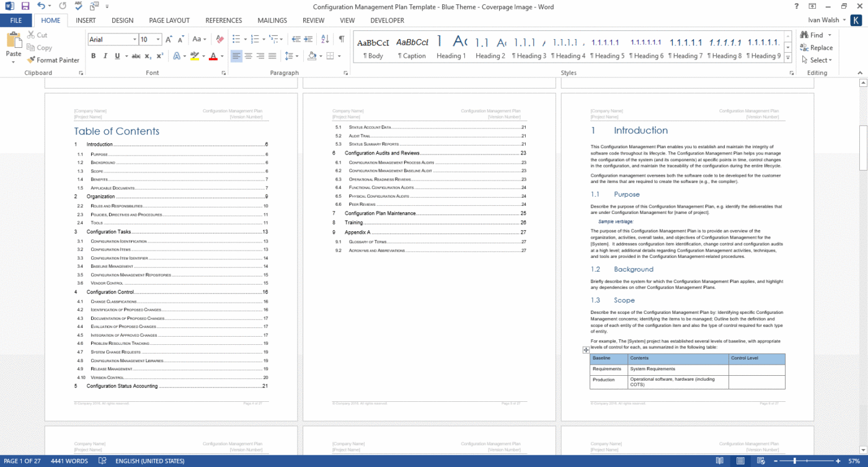The image size is (868, 467).
Task: Apply the Heading 3 style
Action: click(529, 47)
